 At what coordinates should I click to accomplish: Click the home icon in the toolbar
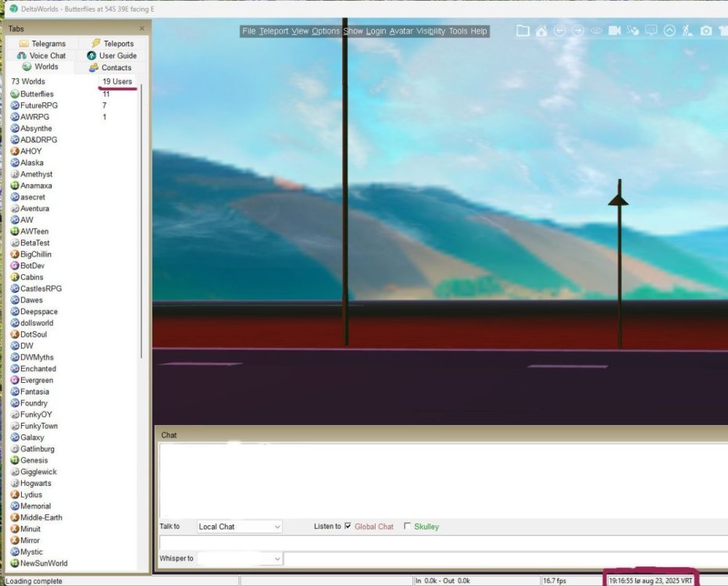coord(541,30)
